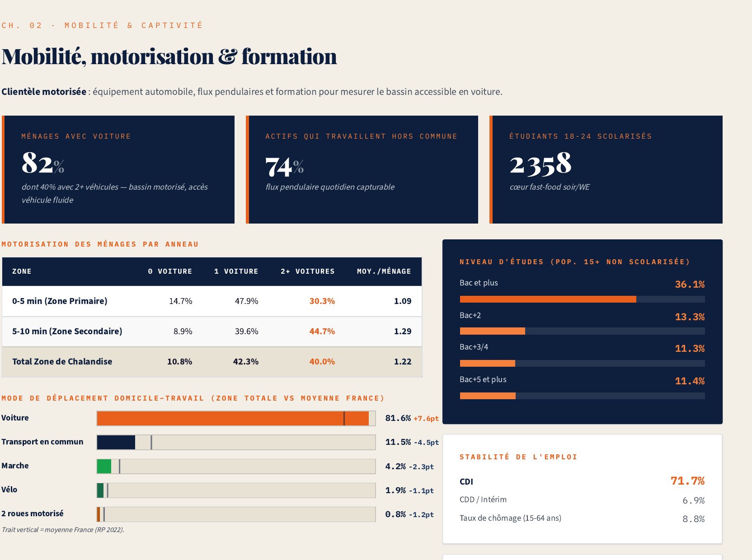The image size is (752, 560).
Task: Click the progress bar under 36.1%
Action: 582,299
